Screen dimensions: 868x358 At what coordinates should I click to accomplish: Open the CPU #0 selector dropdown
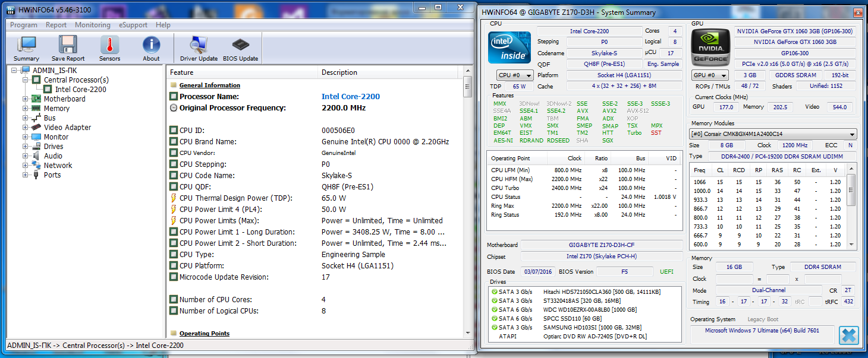click(515, 75)
